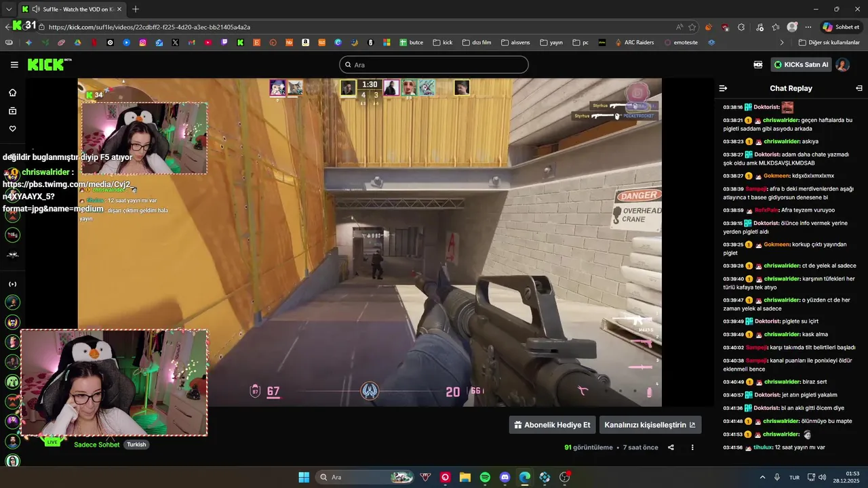
Task: Open Google Drive bookmark icon
Action: click(x=77, y=42)
